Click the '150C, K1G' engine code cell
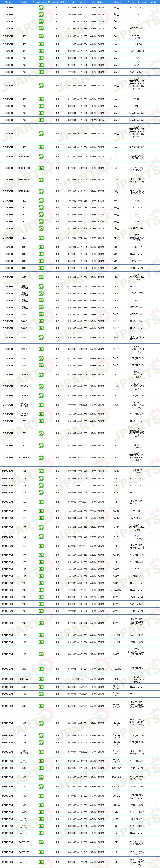Screen dimensions: 160x868 tap(137, 208)
